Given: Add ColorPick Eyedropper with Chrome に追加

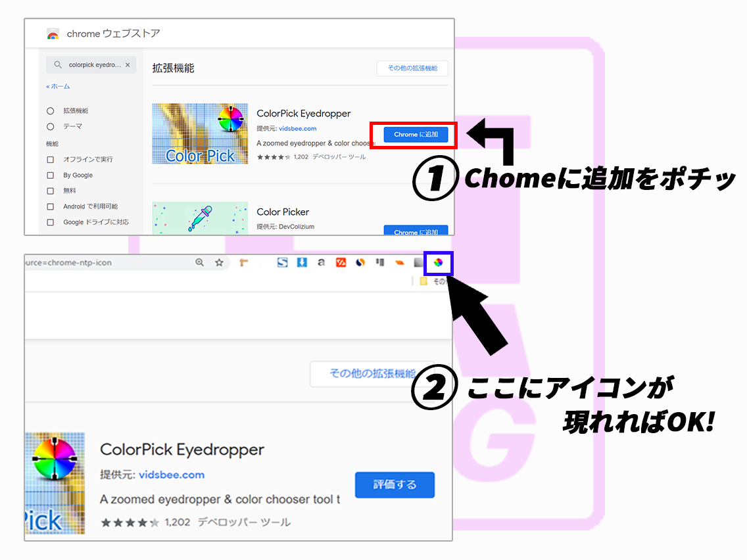Looking at the screenshot, I should tap(416, 134).
